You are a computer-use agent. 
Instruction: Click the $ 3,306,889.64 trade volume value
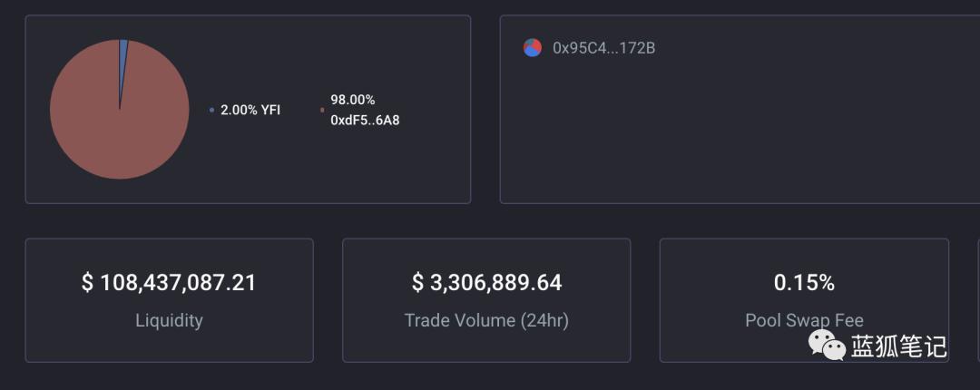(486, 283)
